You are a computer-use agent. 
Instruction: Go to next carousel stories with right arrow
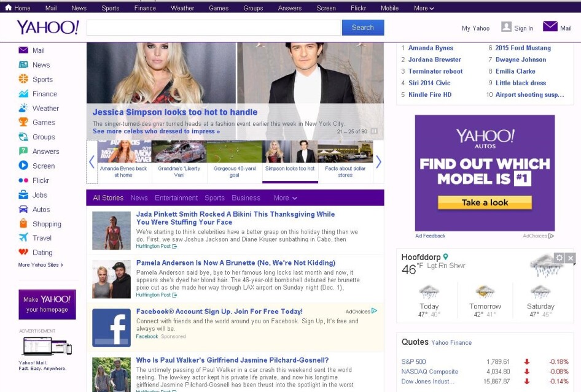click(x=378, y=162)
